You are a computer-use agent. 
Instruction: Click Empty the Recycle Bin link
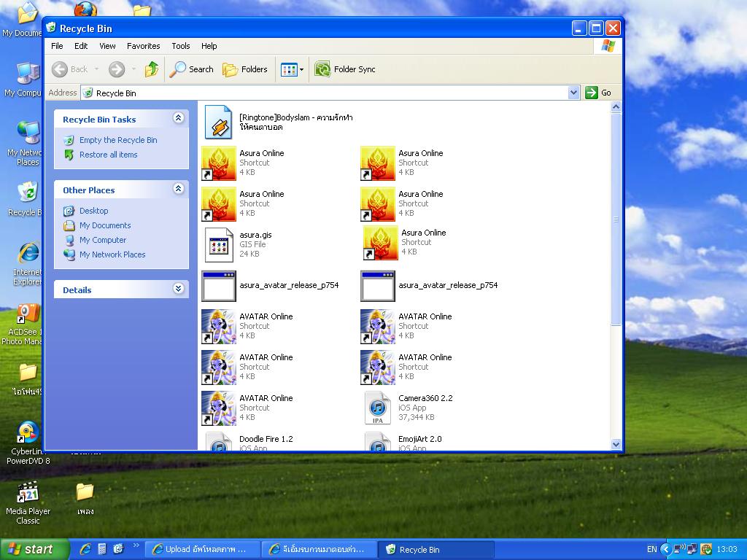pyautogui.click(x=118, y=140)
